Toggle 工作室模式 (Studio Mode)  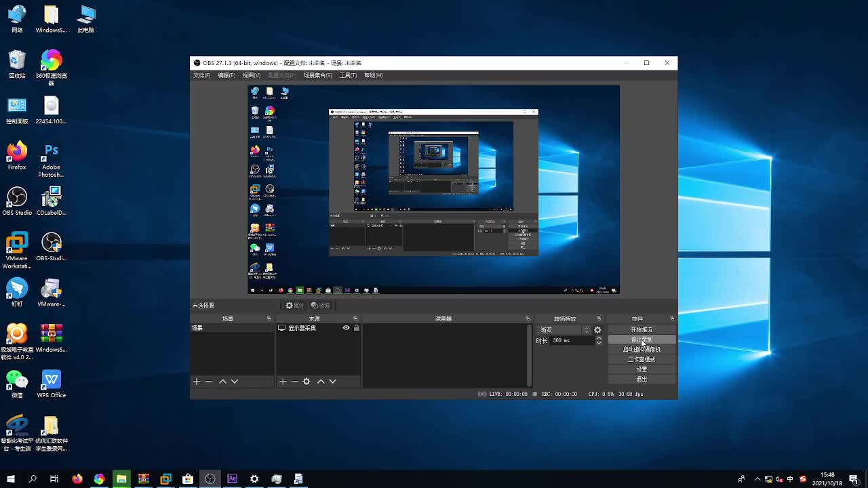[641, 359]
